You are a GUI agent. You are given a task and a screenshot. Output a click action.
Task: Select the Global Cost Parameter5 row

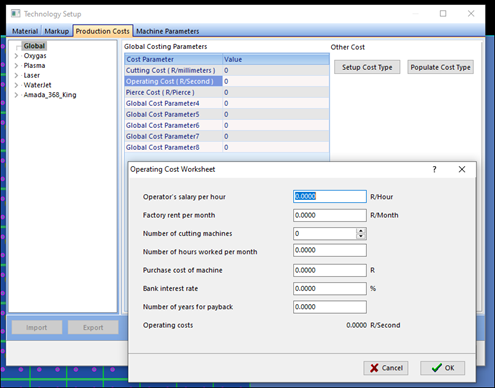pos(227,114)
